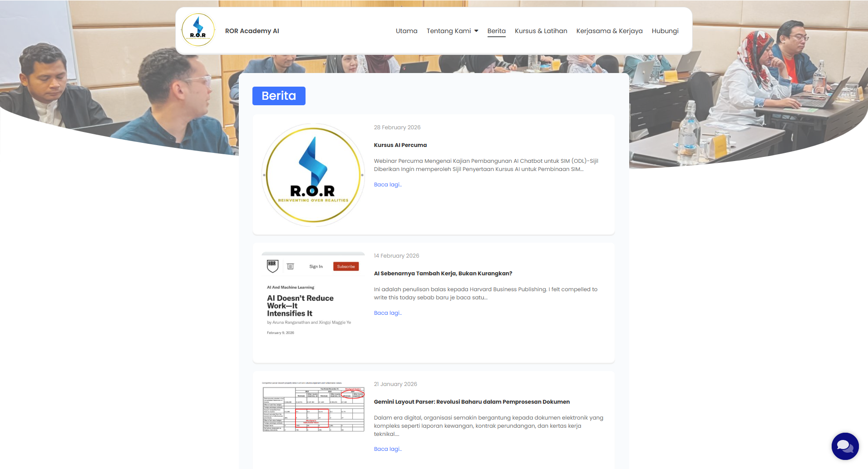Open the Kursus & Latihan menu
Image resolution: width=868 pixels, height=469 pixels.
coord(541,31)
